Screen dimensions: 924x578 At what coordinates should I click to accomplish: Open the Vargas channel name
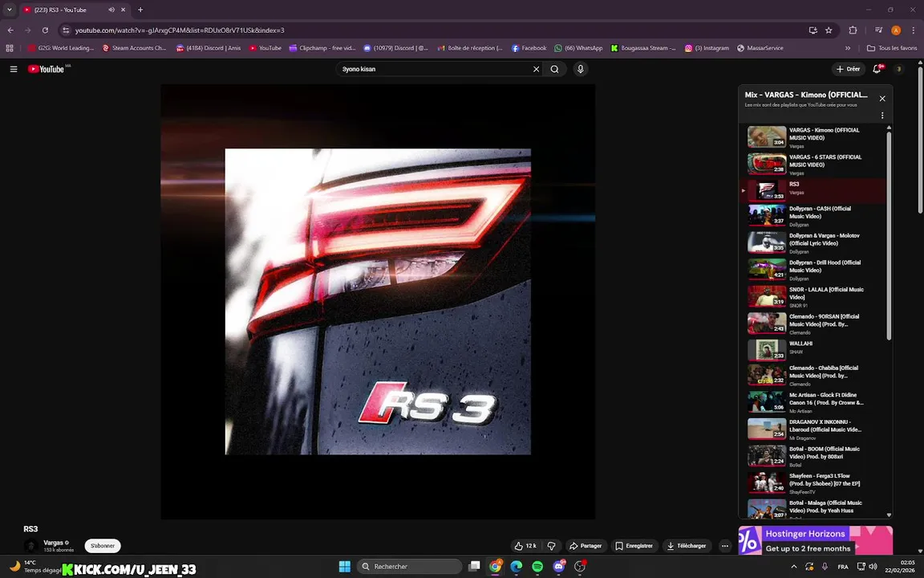(x=53, y=543)
